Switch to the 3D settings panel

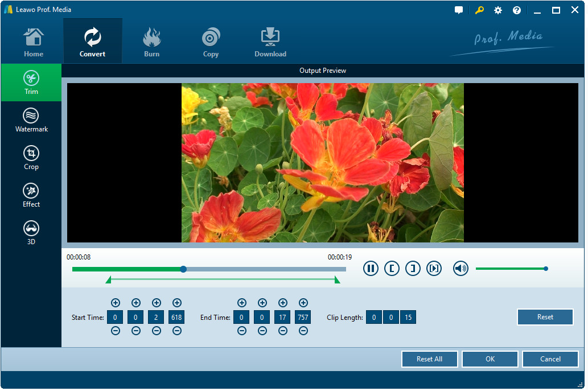click(x=31, y=233)
